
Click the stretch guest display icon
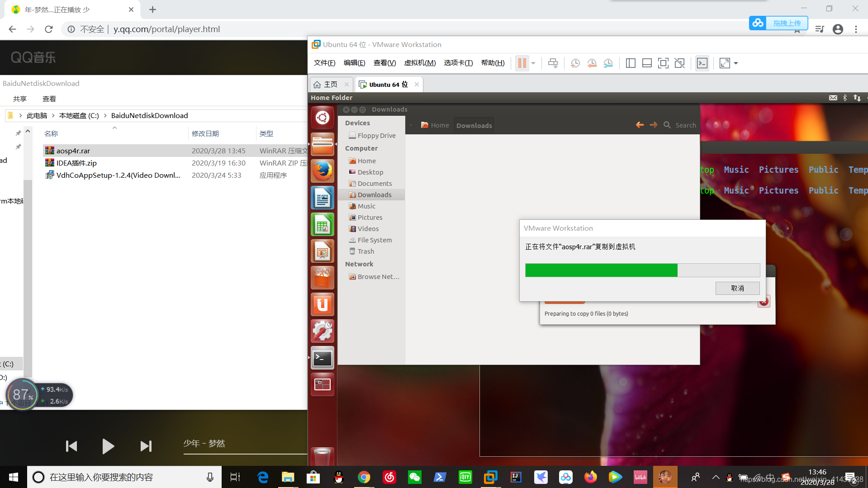click(x=725, y=63)
